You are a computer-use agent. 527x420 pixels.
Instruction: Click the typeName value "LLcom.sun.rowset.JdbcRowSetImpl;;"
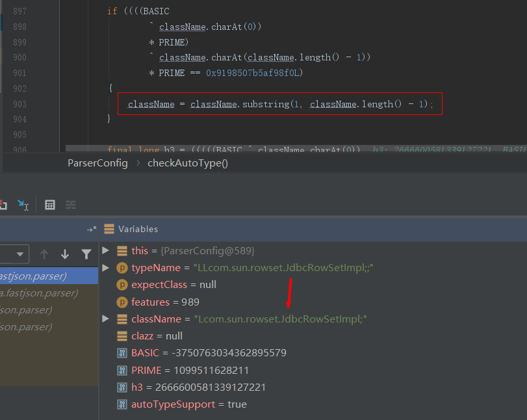(283, 268)
